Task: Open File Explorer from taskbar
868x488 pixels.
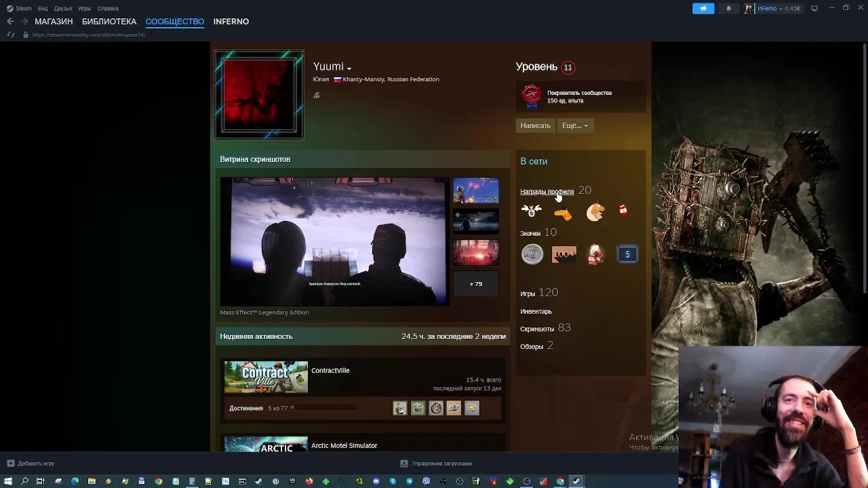Action: (x=92, y=481)
